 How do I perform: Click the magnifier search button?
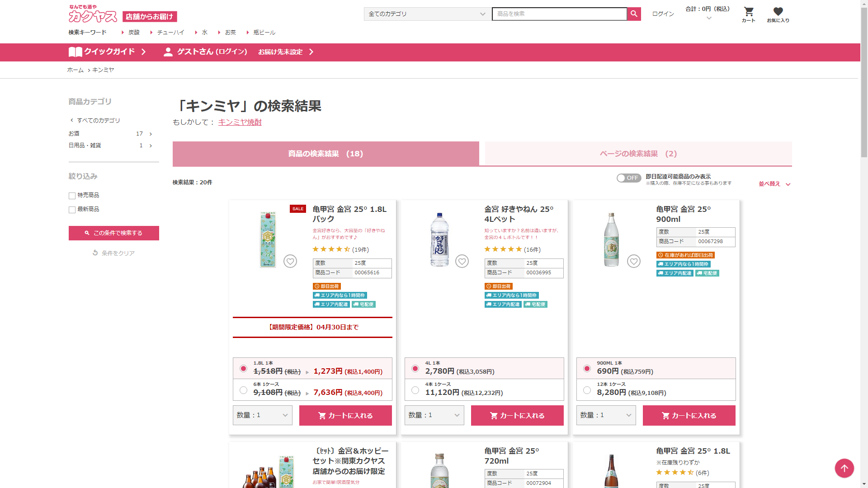[634, 14]
